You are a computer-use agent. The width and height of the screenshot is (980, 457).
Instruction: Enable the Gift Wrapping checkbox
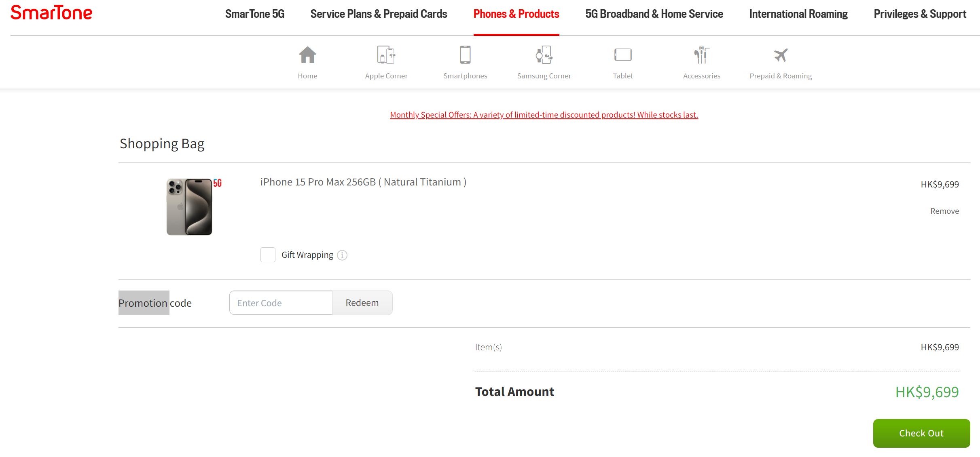[268, 255]
